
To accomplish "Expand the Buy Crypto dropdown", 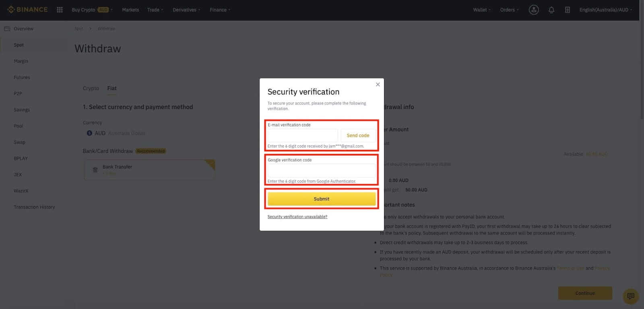I will coord(92,10).
